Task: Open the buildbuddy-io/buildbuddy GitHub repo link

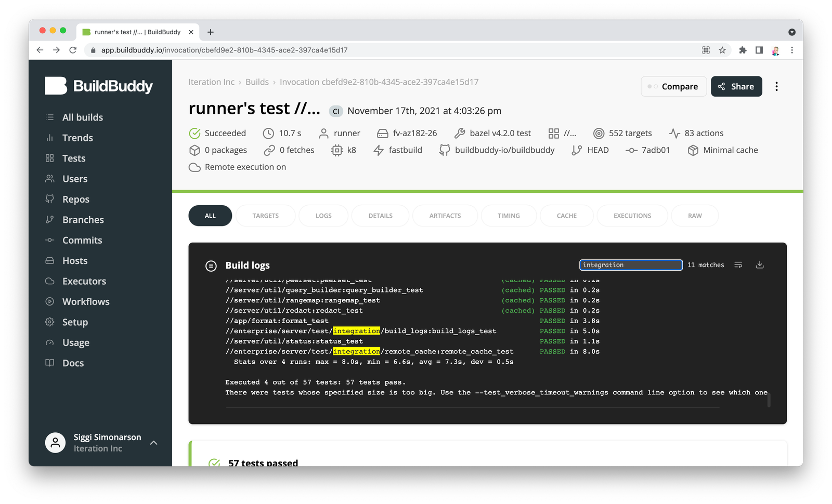Action: point(504,150)
